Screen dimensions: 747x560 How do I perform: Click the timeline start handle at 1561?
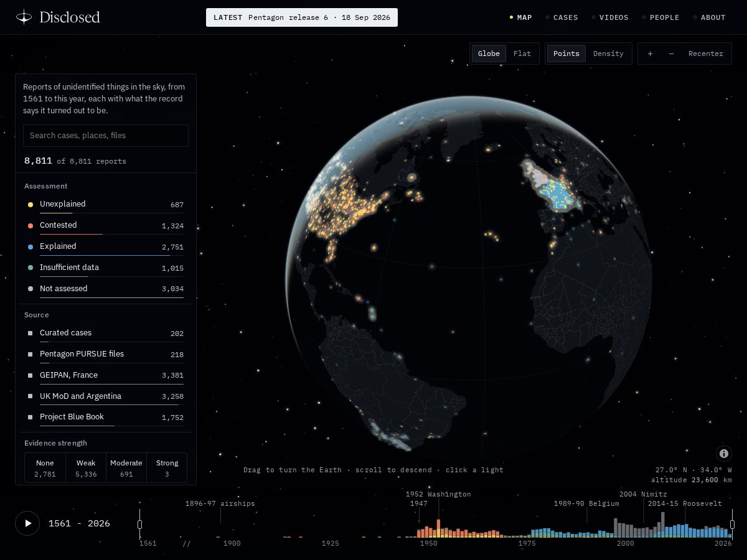[140, 525]
